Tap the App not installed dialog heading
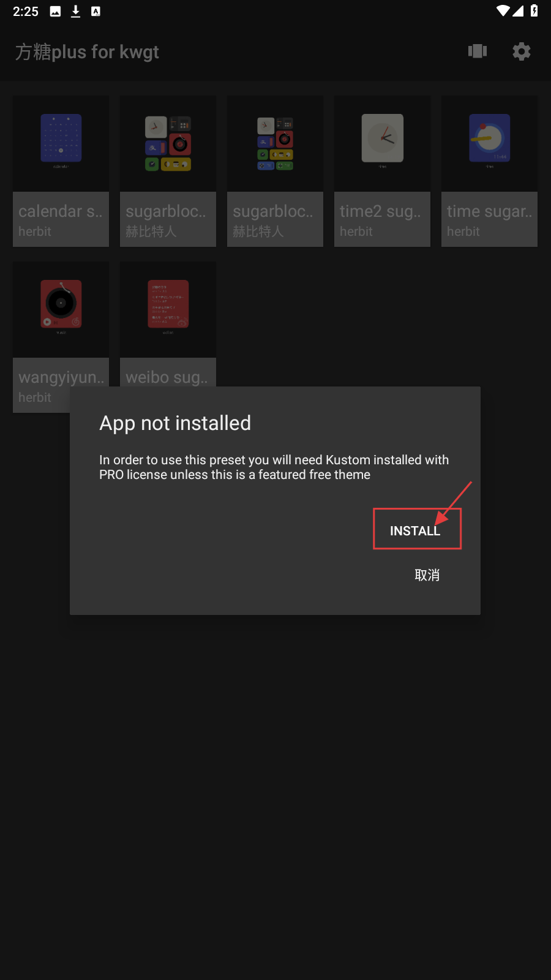This screenshot has height=980, width=551. (175, 423)
